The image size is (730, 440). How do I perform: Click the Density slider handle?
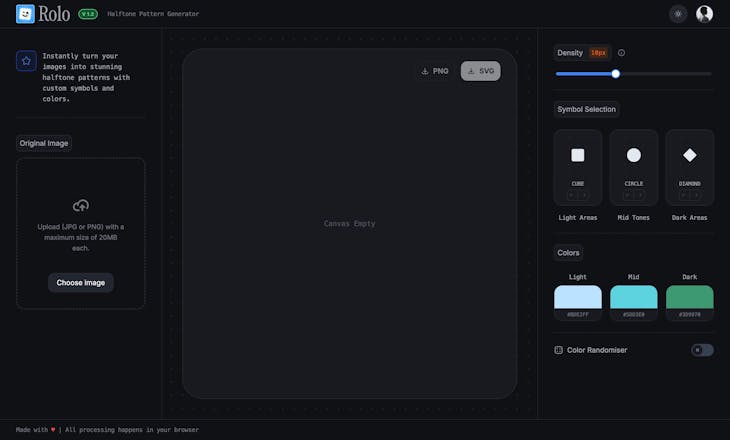615,74
